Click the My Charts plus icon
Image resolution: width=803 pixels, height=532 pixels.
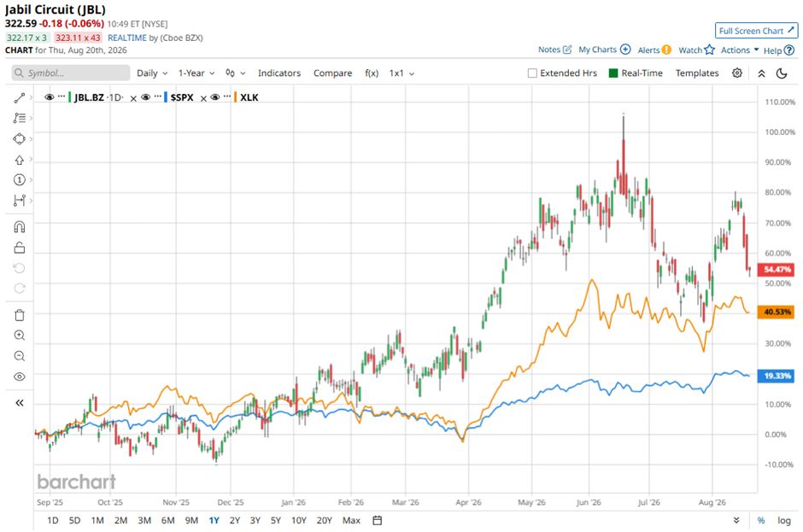coord(625,50)
